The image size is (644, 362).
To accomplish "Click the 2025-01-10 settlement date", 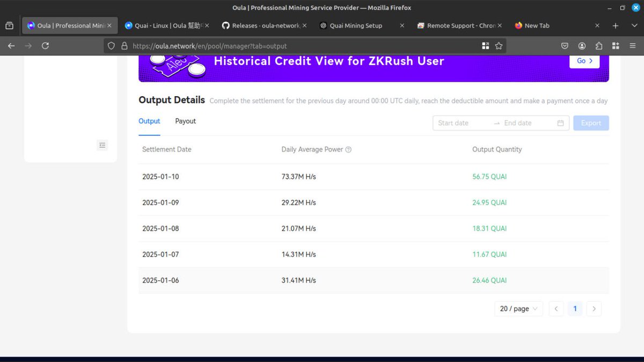I will pos(160,177).
